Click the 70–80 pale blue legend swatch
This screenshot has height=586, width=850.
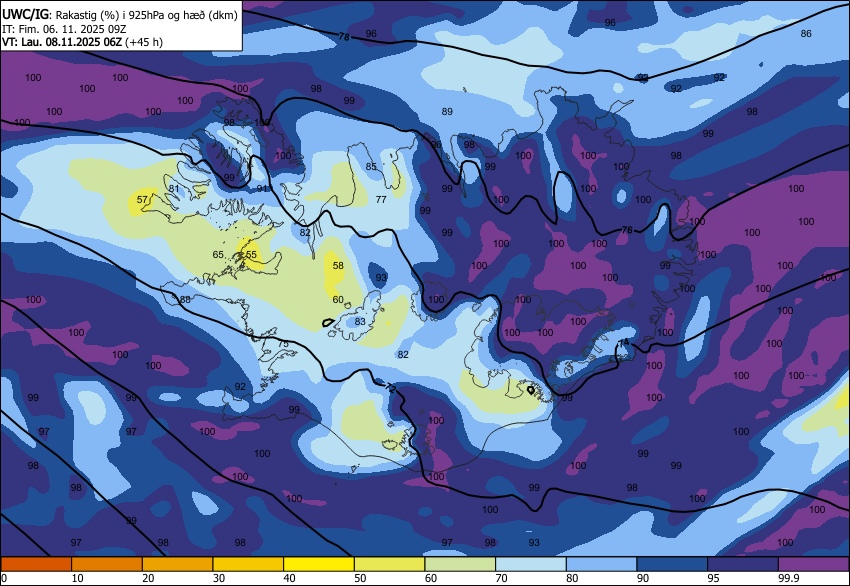tap(531, 564)
